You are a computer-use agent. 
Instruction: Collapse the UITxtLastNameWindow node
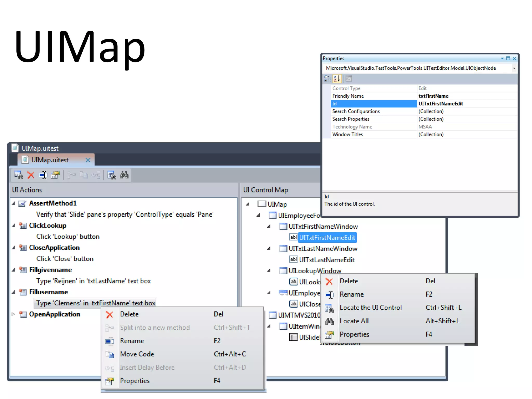point(269,249)
